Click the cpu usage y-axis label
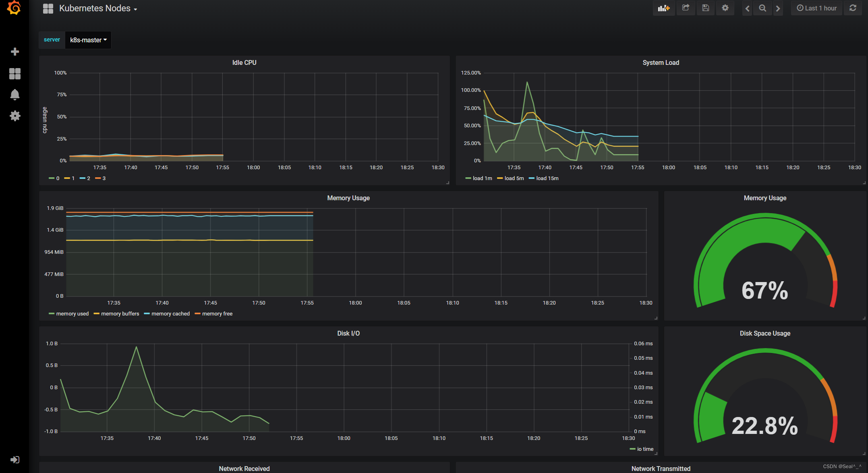 (x=45, y=120)
